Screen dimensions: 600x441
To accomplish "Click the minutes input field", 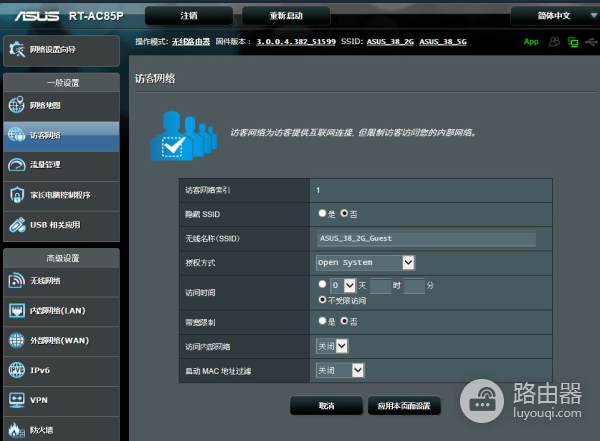I will (x=414, y=286).
